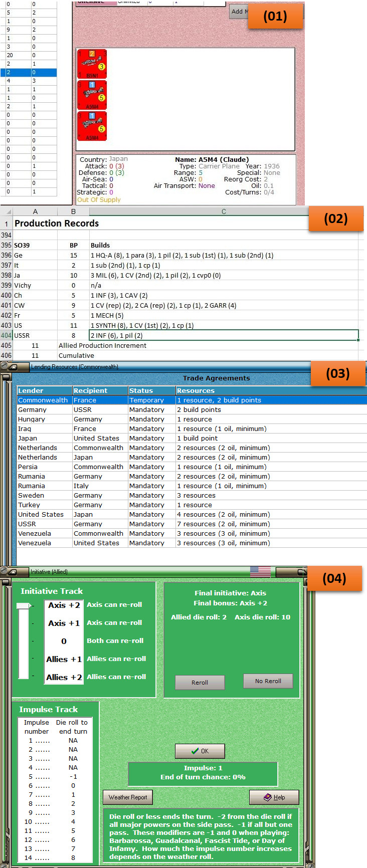The width and height of the screenshot is (367, 868).
Task: Click the Lender column header
Action: point(45,390)
